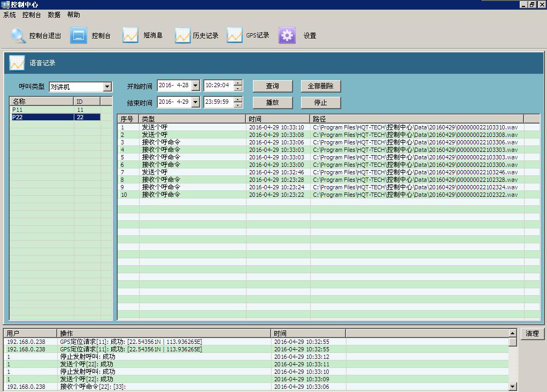
Task: Decrease the end time 23:59:59 with down arrow
Action: (x=238, y=105)
